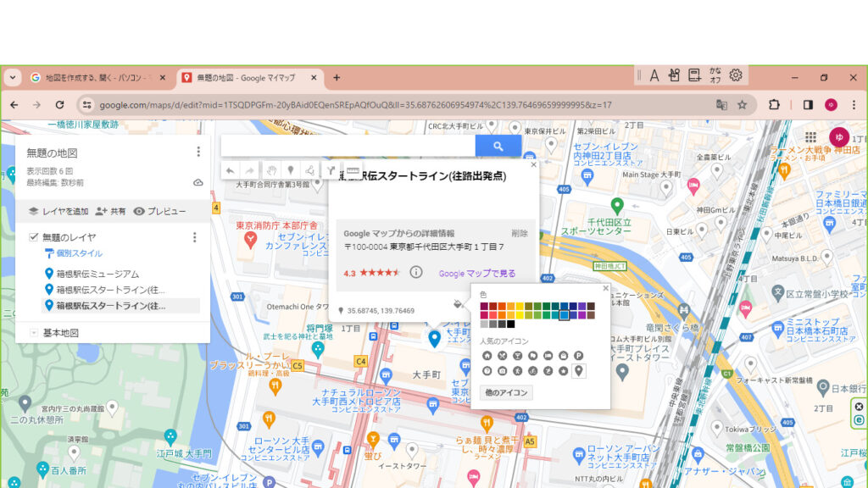Choose the star icon

click(x=564, y=371)
